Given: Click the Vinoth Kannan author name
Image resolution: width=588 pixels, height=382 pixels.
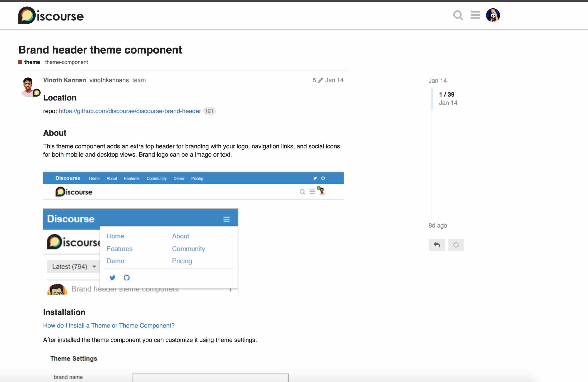Looking at the screenshot, I should pos(64,80).
